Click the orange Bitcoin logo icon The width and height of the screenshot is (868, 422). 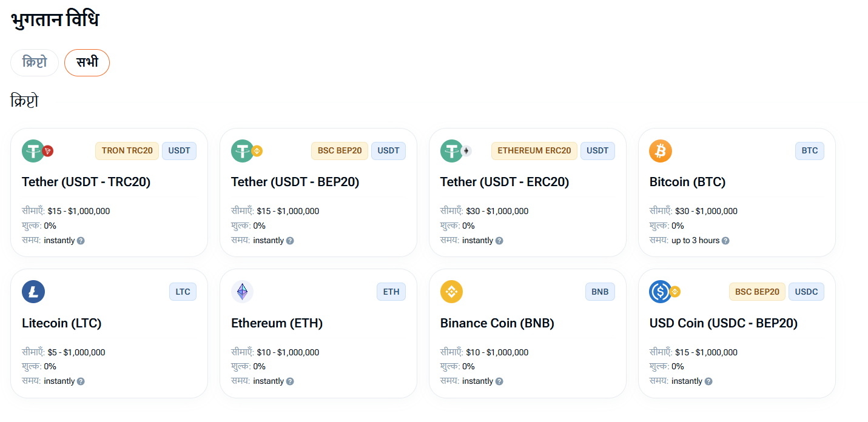coord(661,151)
